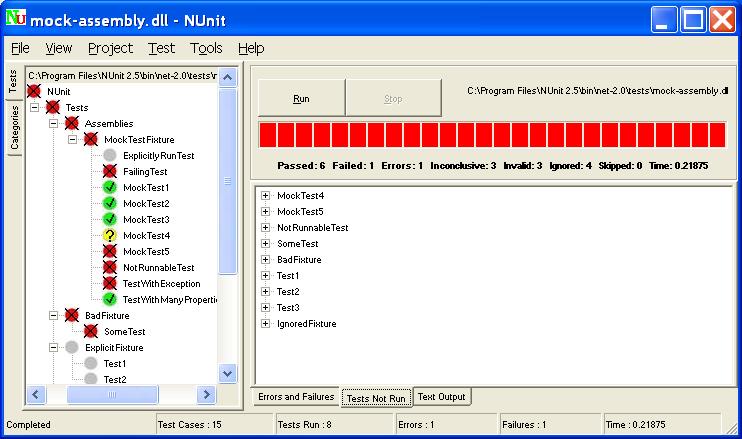Open the Help menu
This screenshot has width=742, height=439.
point(251,48)
